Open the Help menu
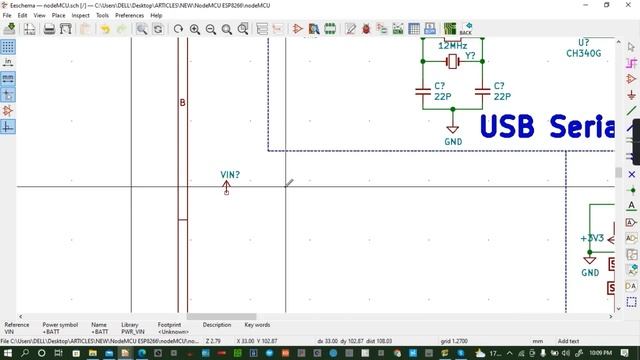 (x=156, y=15)
